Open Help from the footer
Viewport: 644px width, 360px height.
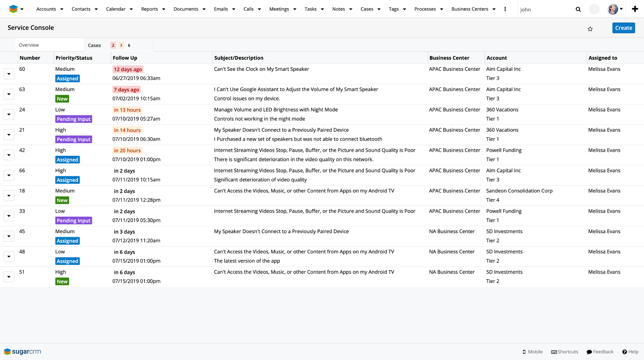[630, 352]
